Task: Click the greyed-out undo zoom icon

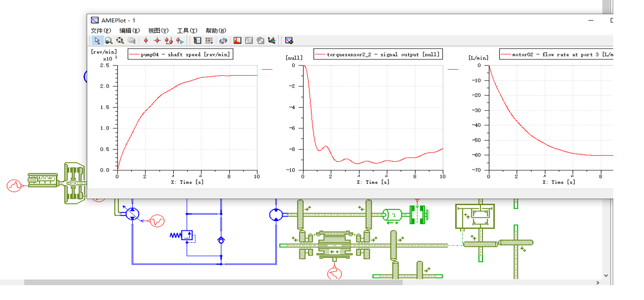Action: (x=132, y=40)
